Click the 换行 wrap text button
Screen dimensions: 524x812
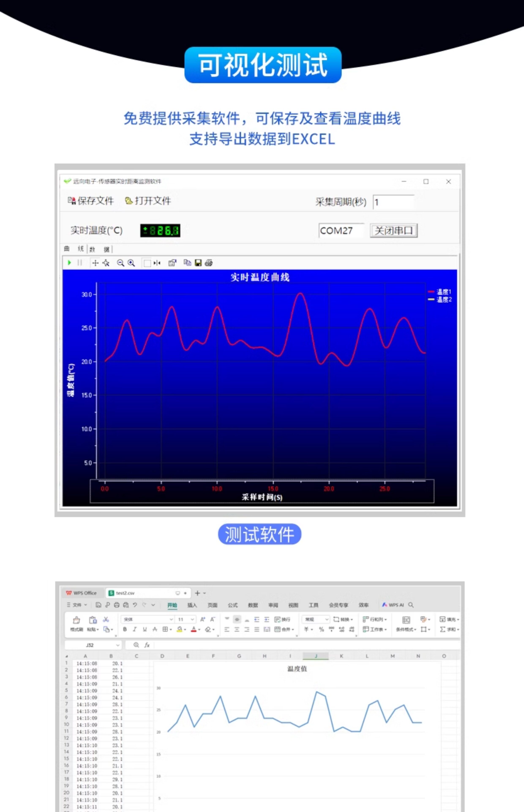coord(282,619)
